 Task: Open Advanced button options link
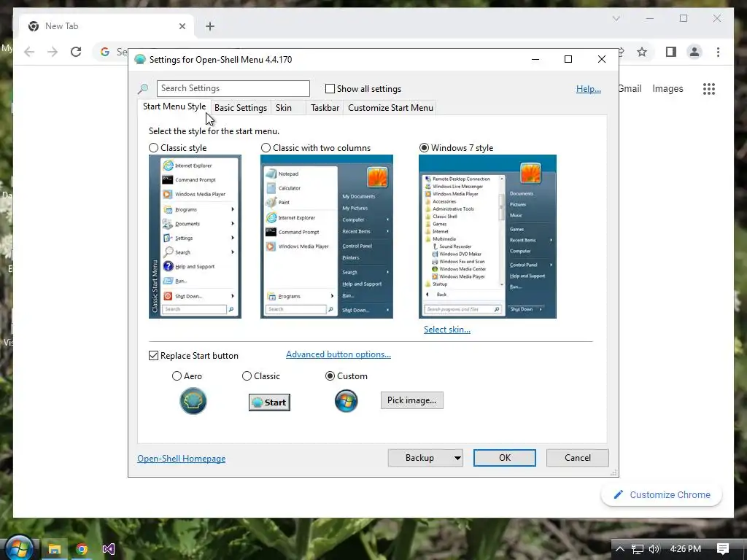338,354
